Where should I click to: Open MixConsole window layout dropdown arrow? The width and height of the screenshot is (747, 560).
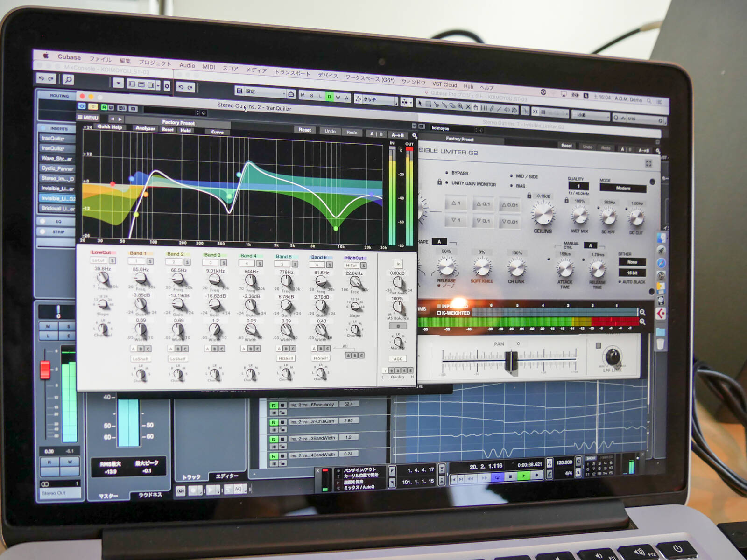coord(158,85)
